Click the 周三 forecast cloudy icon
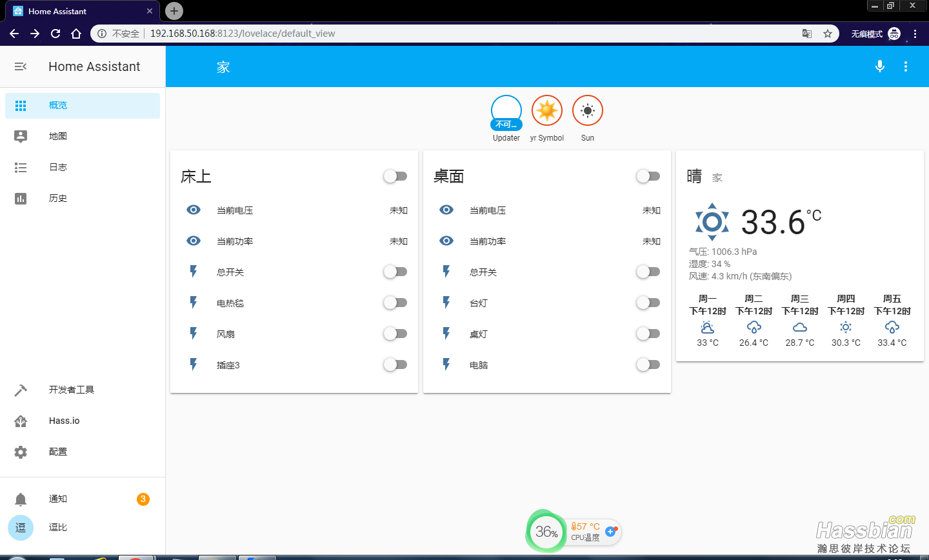 click(800, 327)
